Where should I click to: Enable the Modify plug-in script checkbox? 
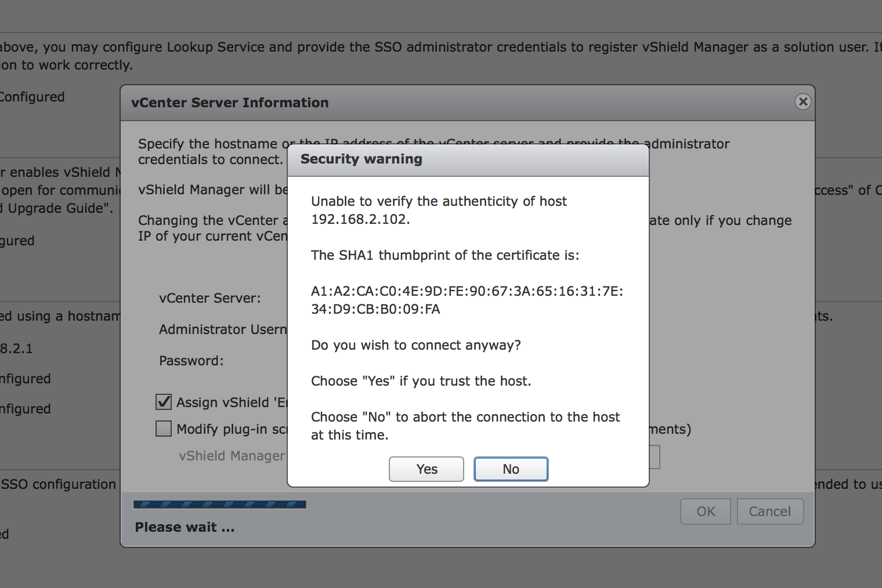point(164,429)
